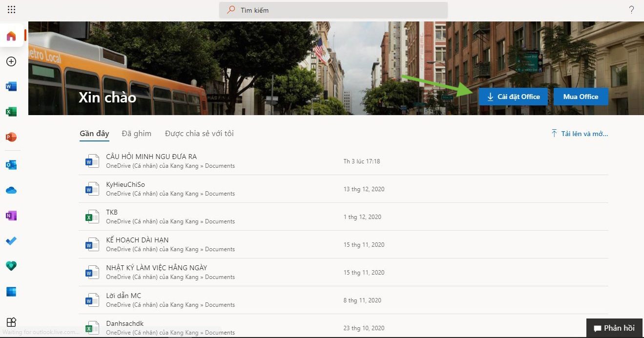
Task: Click the Cài đặt Office button
Action: pos(513,97)
